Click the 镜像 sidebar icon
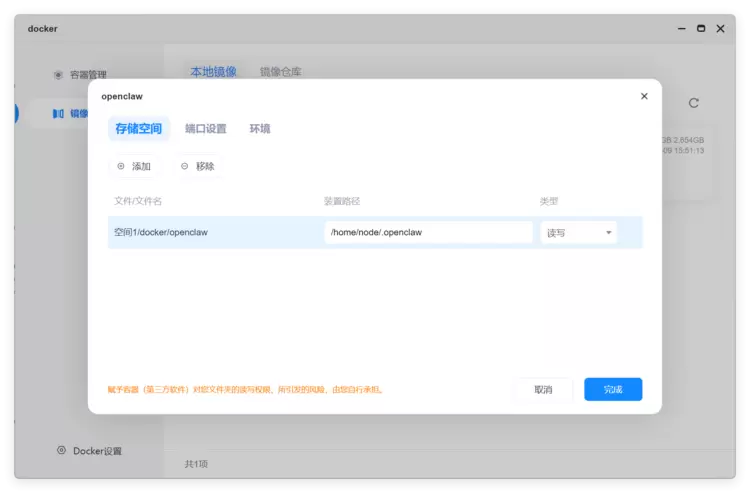 [58, 114]
